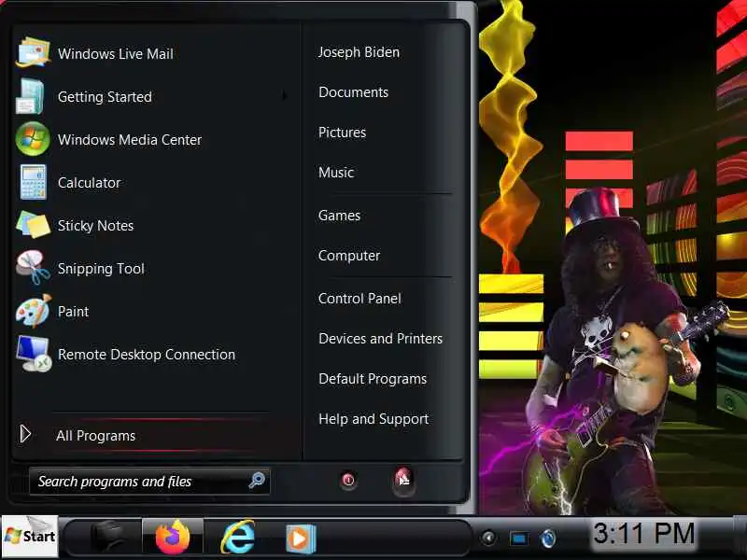Open Computer
This screenshot has width=747, height=560.
[349, 256]
